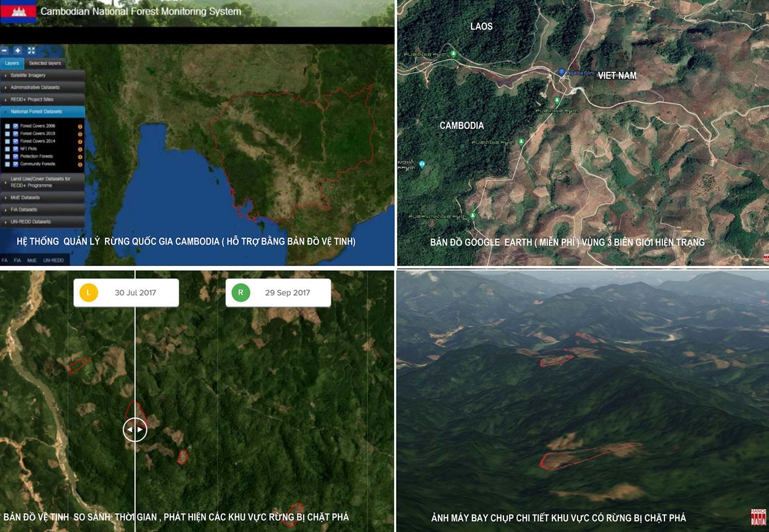The image size is (769, 532).
Task: Click the zoom in plus button
Action: pyautogui.click(x=17, y=51)
